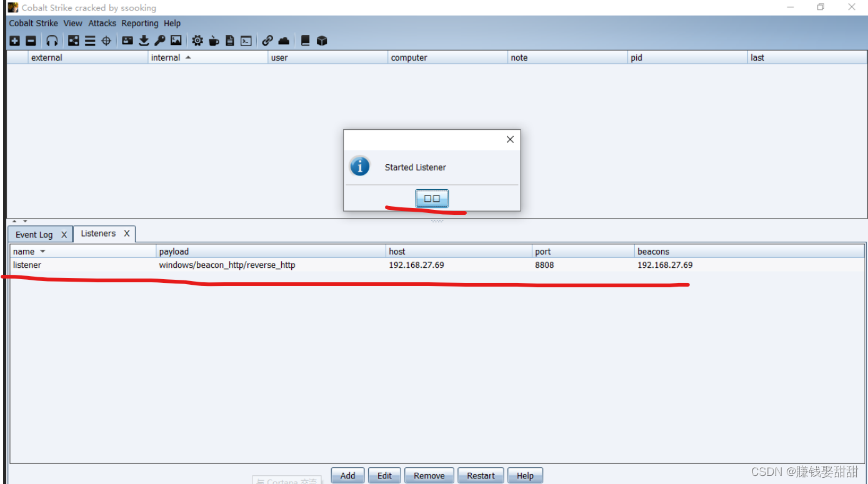This screenshot has width=868, height=484.
Task: Click the document page icon in toolbar
Action: (230, 41)
